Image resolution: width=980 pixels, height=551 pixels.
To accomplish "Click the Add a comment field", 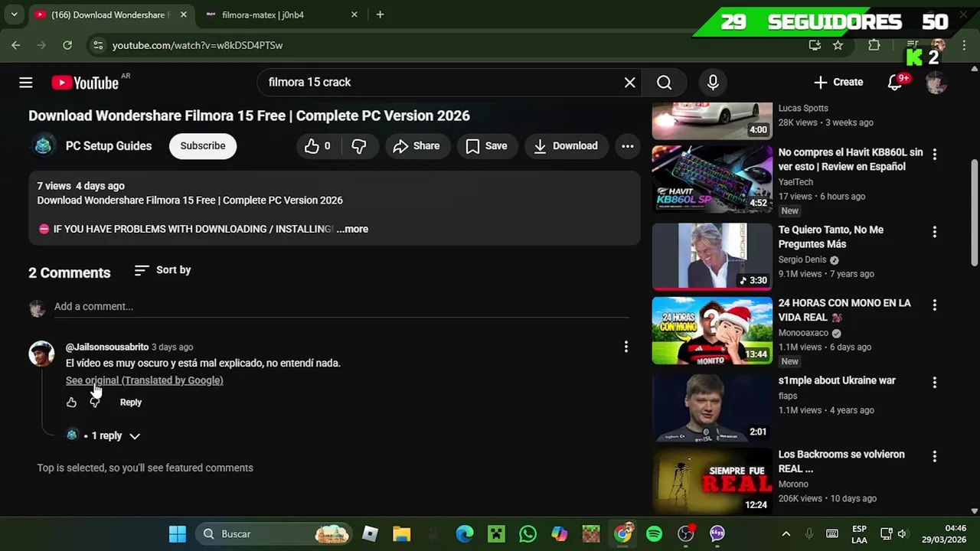I will point(341,307).
